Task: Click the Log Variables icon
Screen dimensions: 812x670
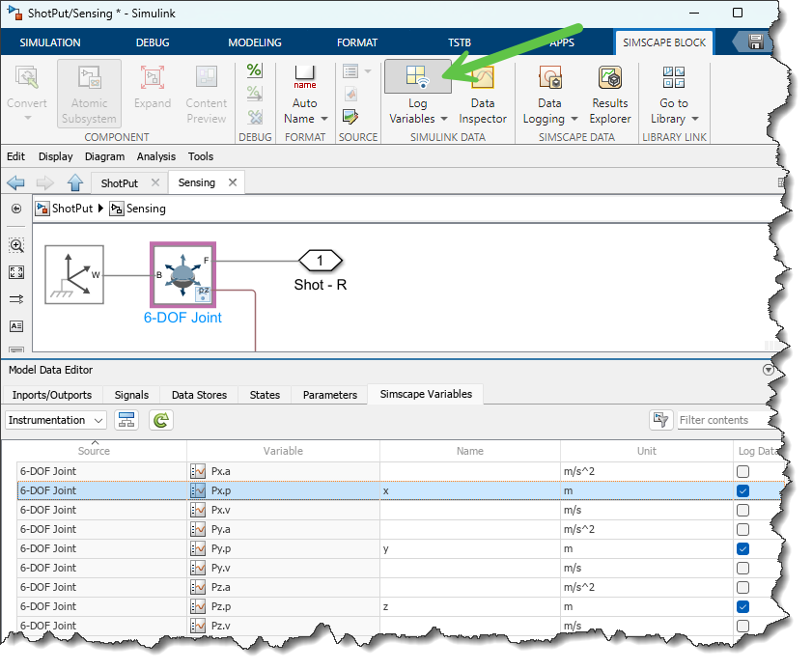Action: pos(417,77)
